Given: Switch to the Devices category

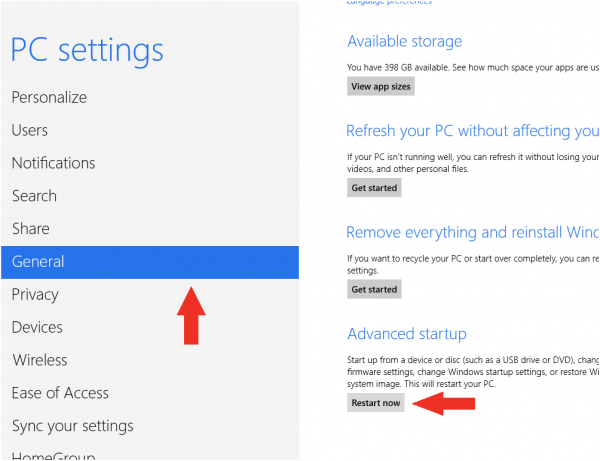Looking at the screenshot, I should (x=37, y=327).
